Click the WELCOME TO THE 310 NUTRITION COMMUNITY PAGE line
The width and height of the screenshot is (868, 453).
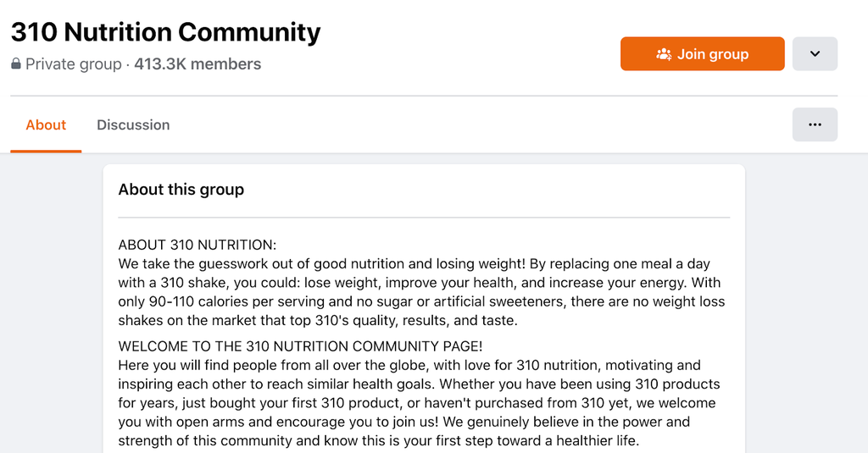tap(300, 346)
